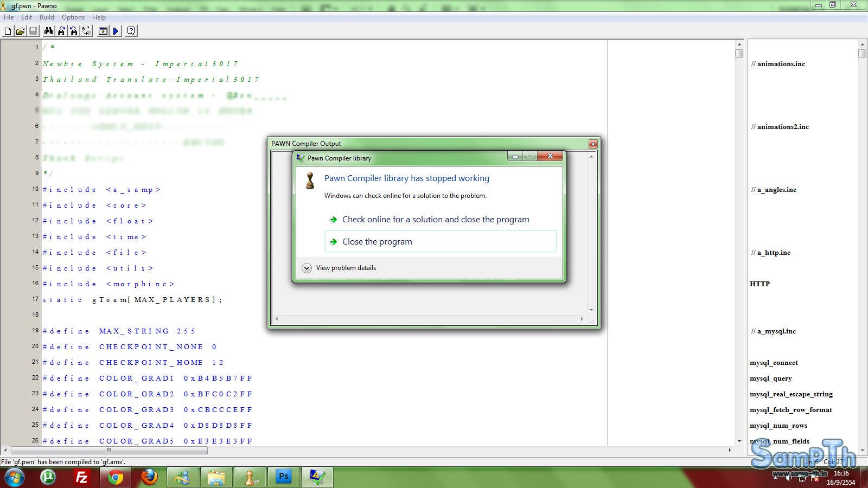Select the HTTP function entry
Image resolution: width=868 pixels, height=488 pixels.
click(x=759, y=284)
